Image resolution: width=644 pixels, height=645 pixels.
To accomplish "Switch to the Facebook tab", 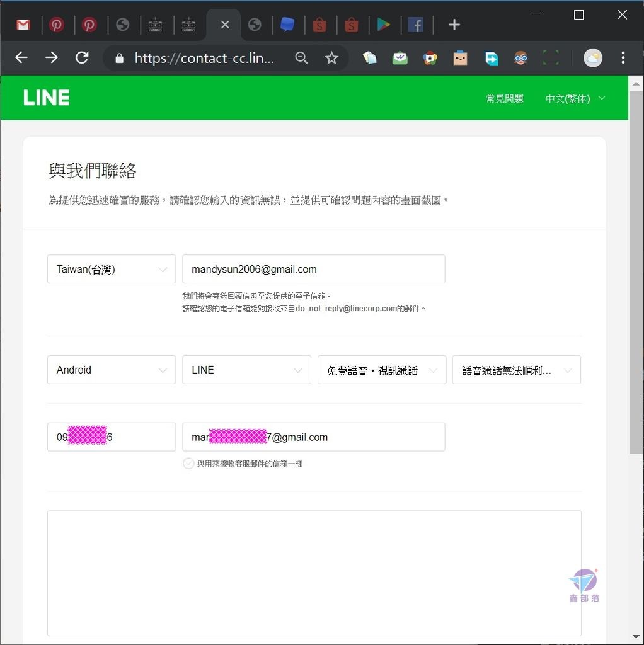I will click(416, 25).
